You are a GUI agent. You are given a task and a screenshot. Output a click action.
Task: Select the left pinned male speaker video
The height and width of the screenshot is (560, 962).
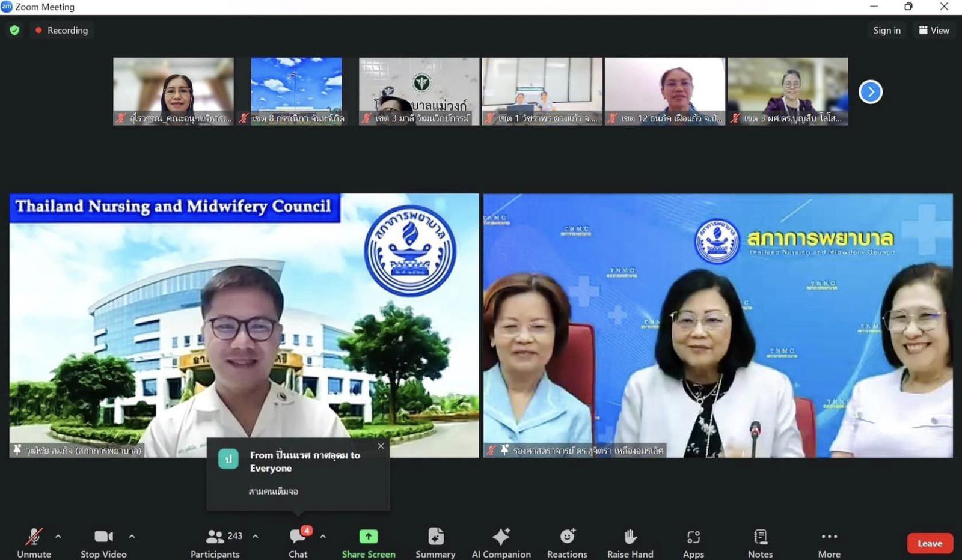tap(244, 325)
